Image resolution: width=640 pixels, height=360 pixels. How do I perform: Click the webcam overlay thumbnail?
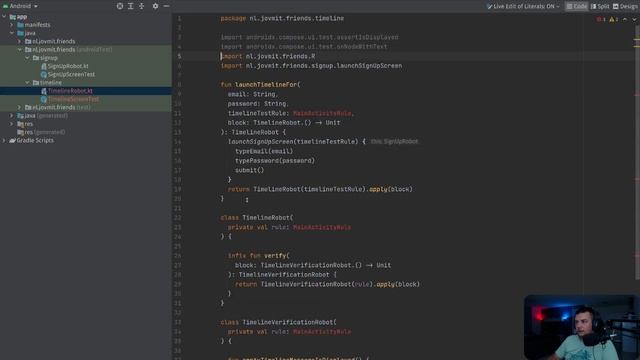point(582,327)
